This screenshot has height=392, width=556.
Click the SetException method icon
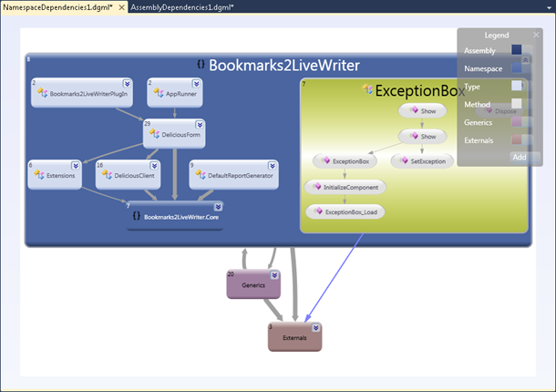(403, 160)
